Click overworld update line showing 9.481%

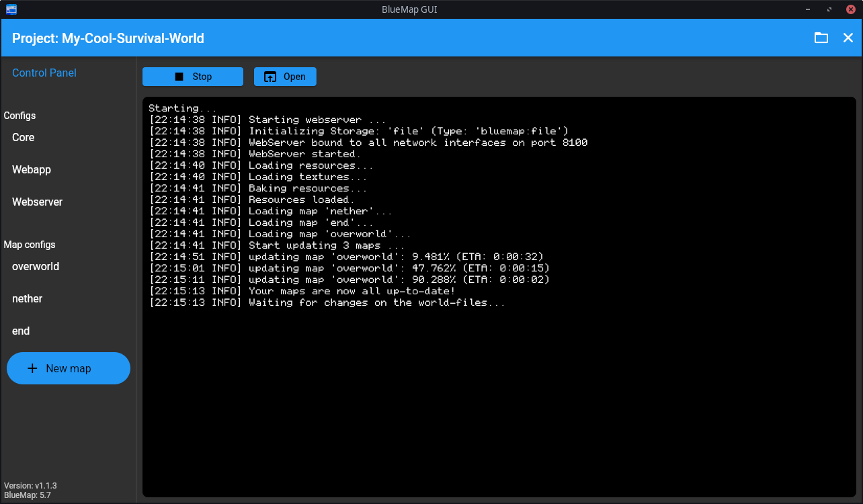[346, 257]
